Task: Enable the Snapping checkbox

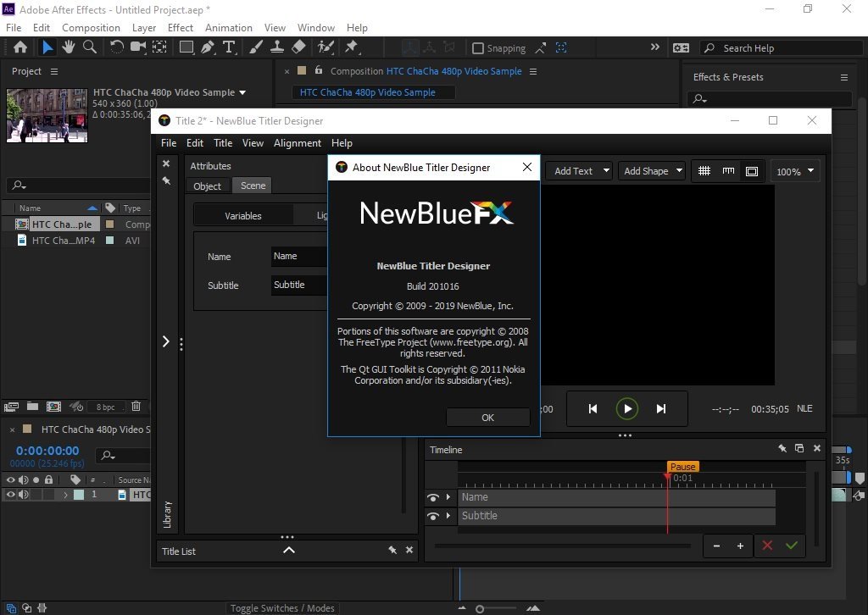Action: point(478,48)
